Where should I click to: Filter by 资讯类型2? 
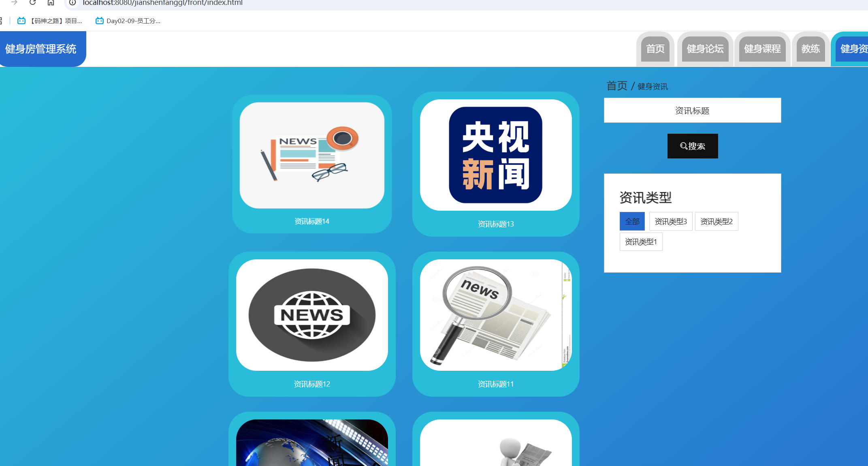click(717, 221)
